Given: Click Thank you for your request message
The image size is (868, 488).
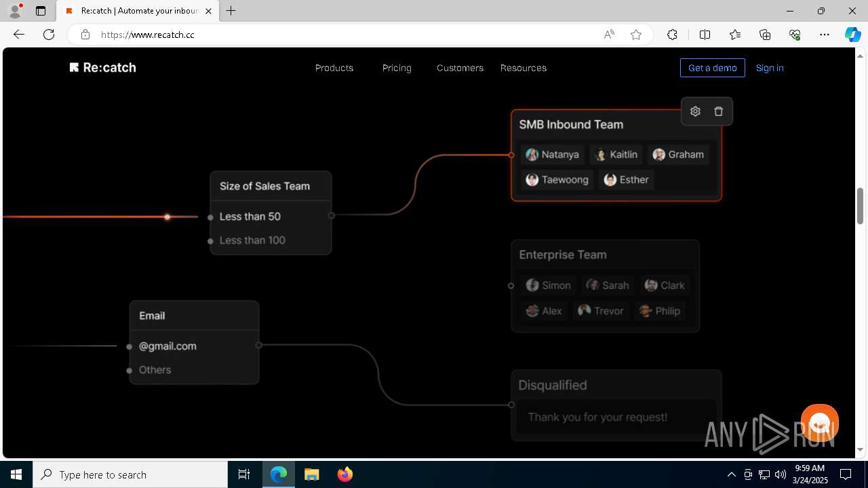Looking at the screenshot, I should 597,418.
